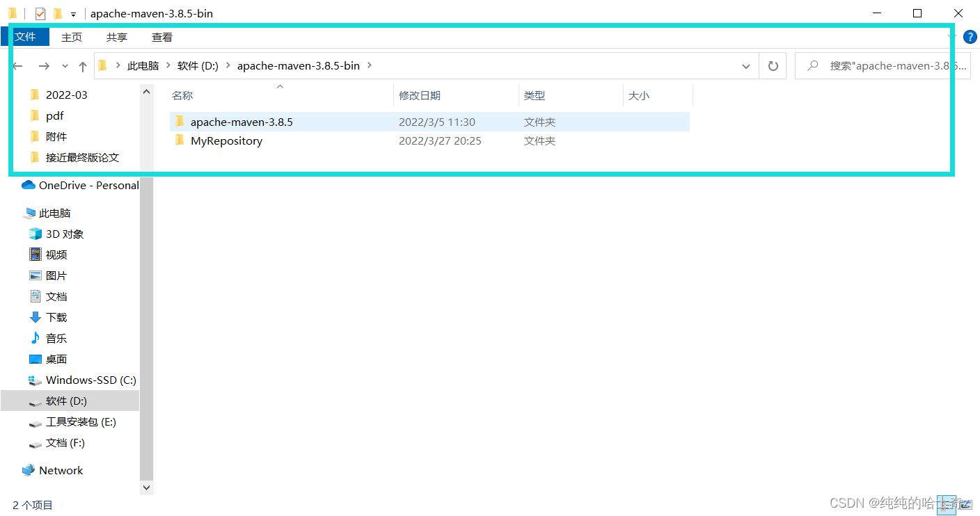980x516 pixels.
Task: Click the date 2022/3/5 11:30
Action: tap(437, 122)
